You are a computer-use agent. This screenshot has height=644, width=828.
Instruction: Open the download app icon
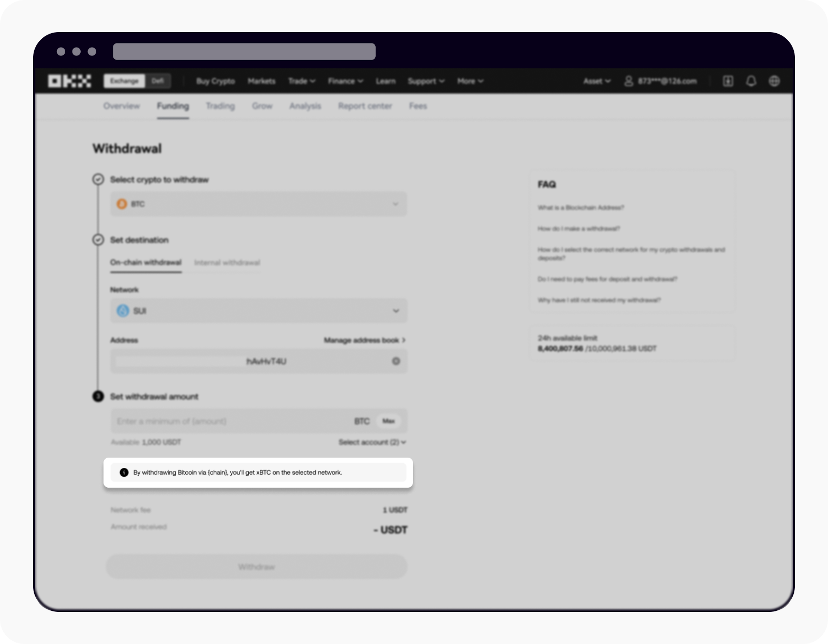pyautogui.click(x=728, y=81)
